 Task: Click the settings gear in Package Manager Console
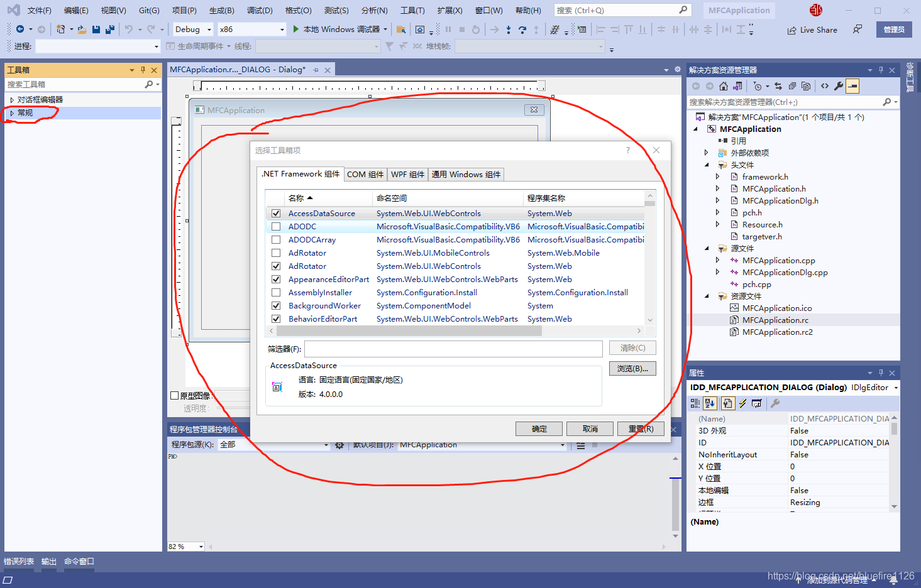coord(339,445)
